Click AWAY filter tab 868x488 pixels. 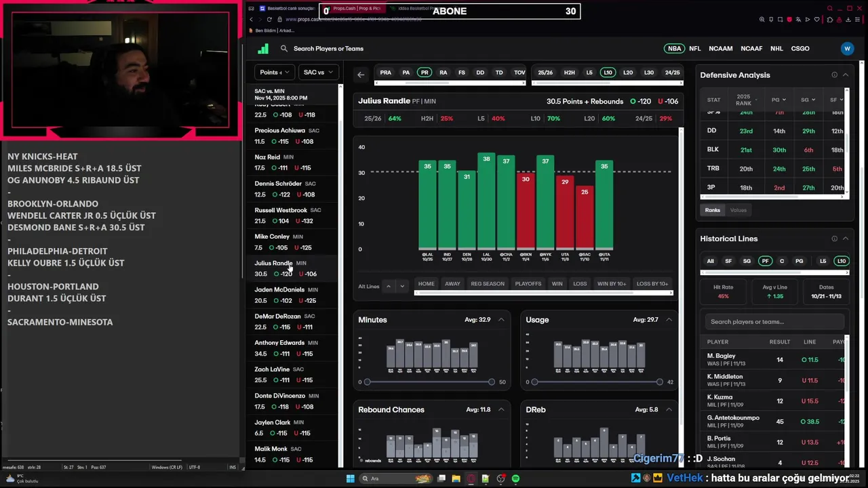[x=452, y=283]
